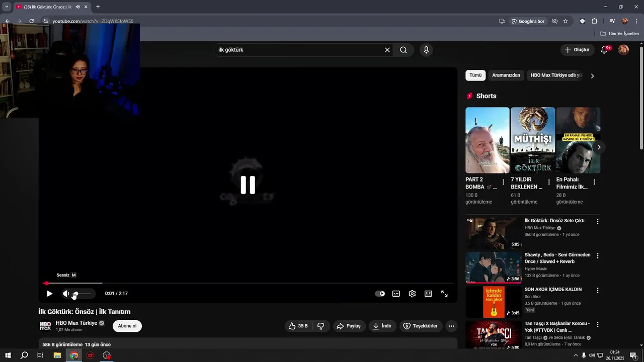
Task: Click the İndir download button
Action: pos(382,326)
